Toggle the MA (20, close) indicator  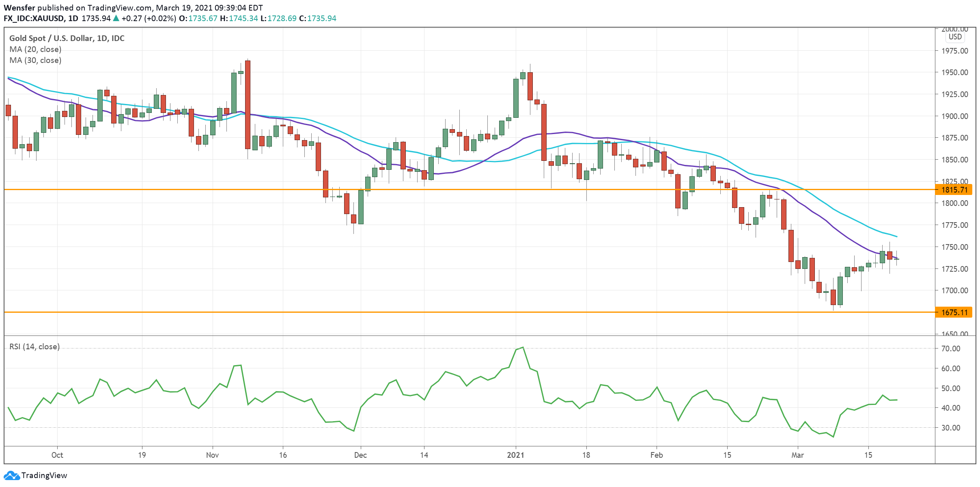tap(35, 50)
